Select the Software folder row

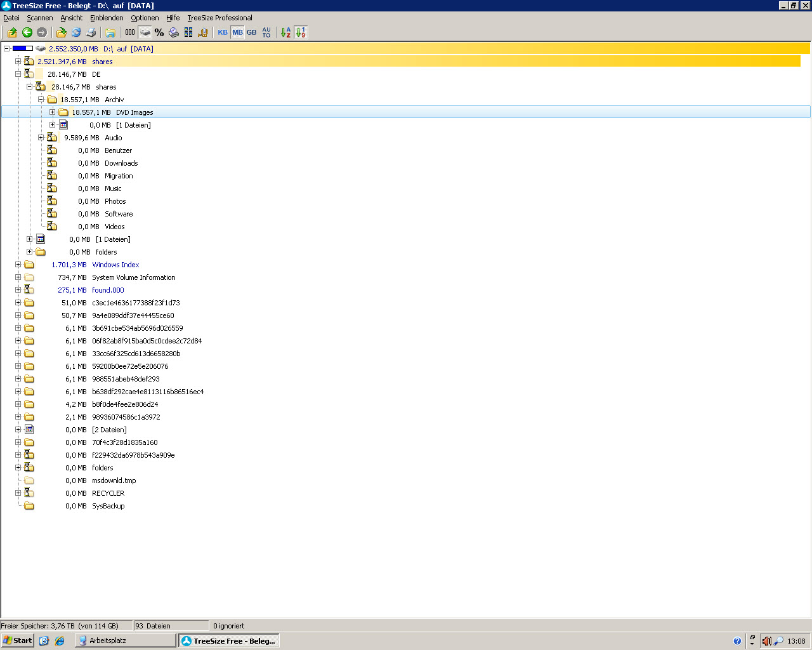[x=105, y=214]
